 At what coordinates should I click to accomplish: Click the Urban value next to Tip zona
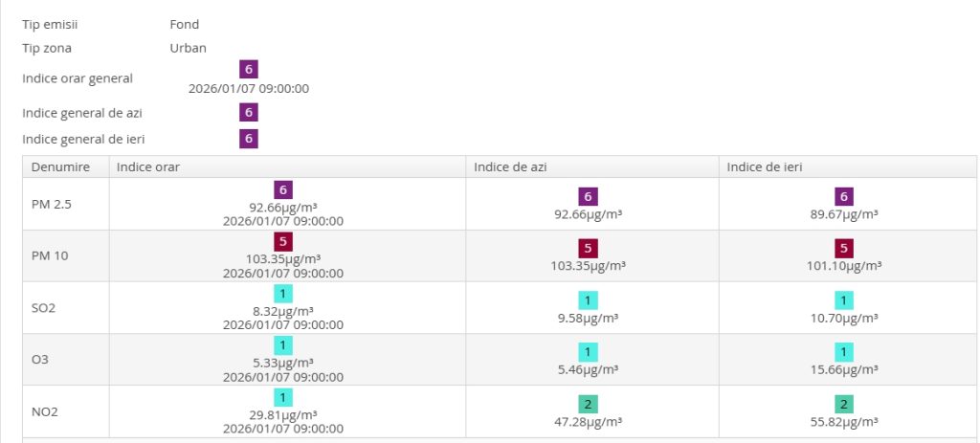(188, 47)
